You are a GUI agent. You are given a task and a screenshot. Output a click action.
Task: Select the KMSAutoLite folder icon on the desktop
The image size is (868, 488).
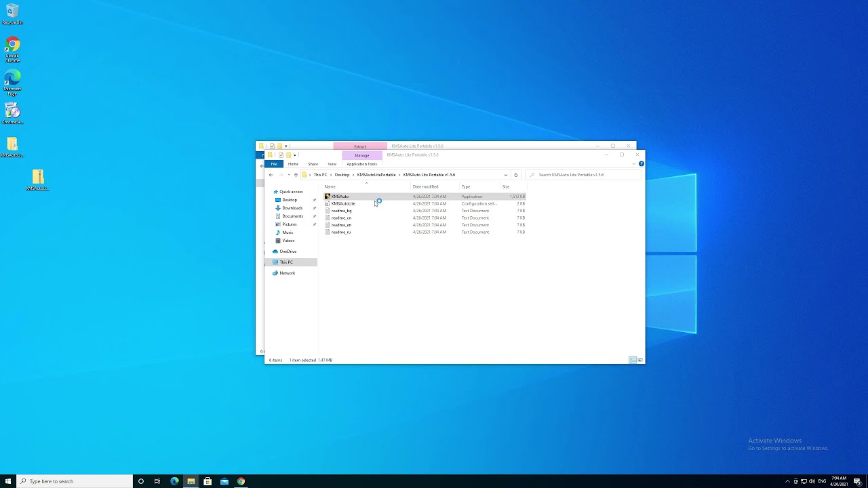[12, 146]
